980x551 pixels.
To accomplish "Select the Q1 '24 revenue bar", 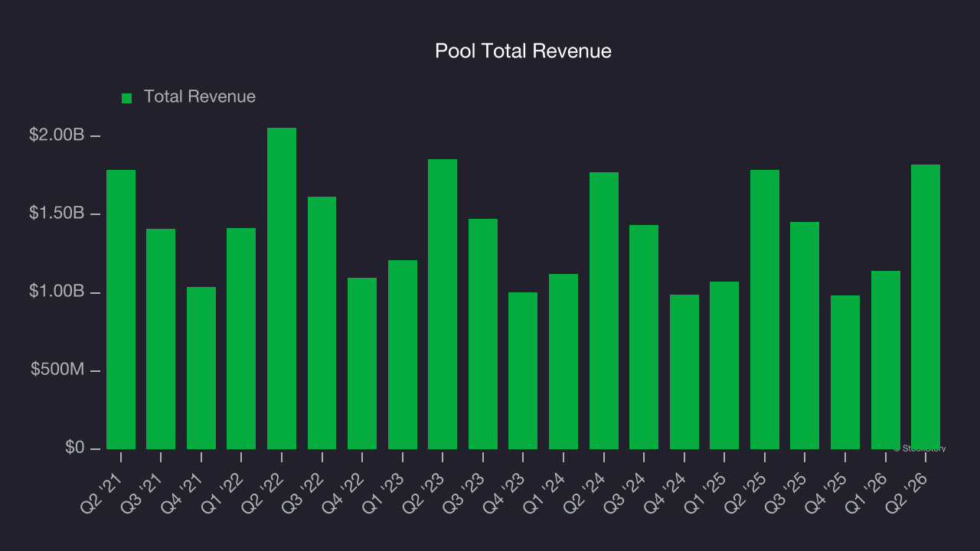I will pos(563,361).
